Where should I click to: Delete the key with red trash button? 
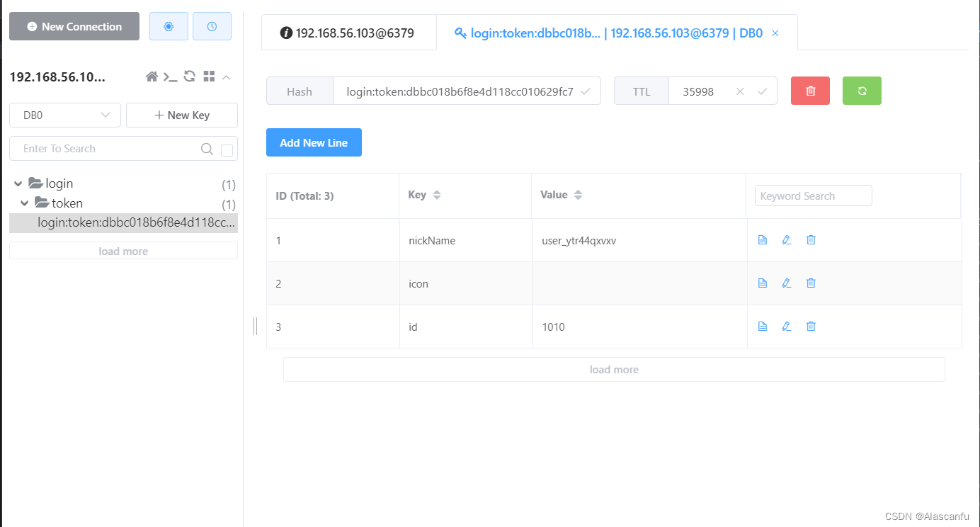pos(810,91)
